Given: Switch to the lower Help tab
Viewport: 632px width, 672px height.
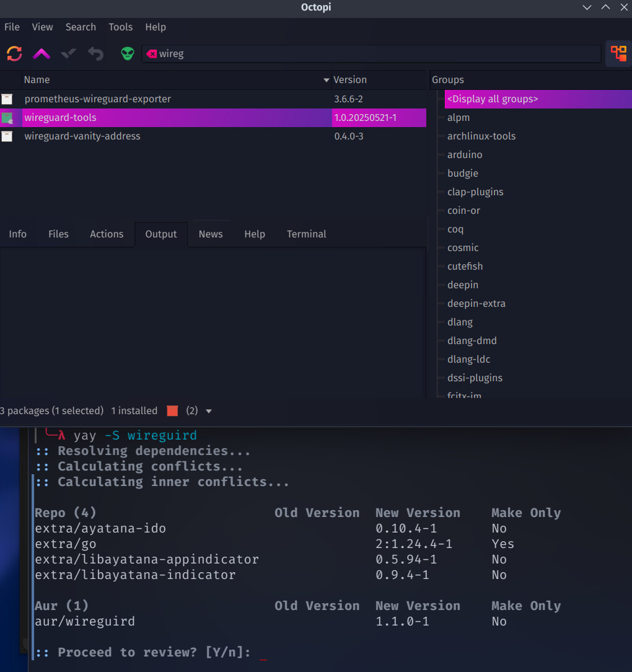Looking at the screenshot, I should point(255,234).
